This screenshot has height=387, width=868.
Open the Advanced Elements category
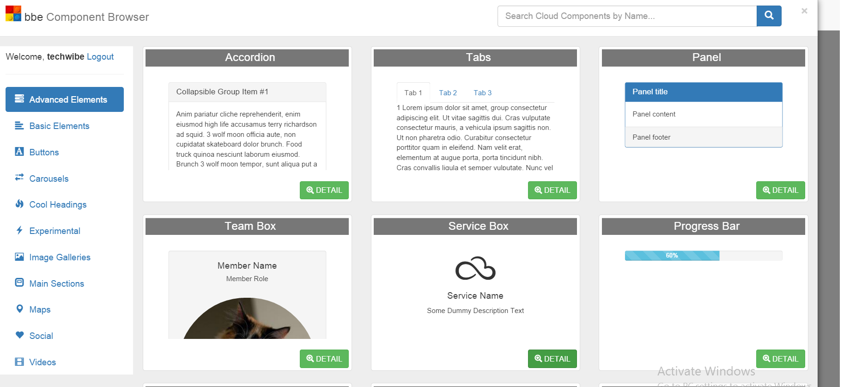pos(65,99)
